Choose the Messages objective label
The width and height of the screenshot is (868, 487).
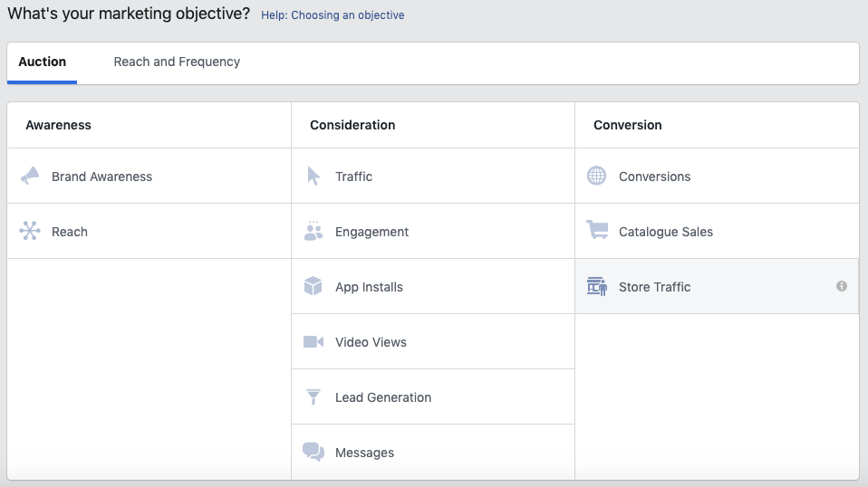pos(365,453)
